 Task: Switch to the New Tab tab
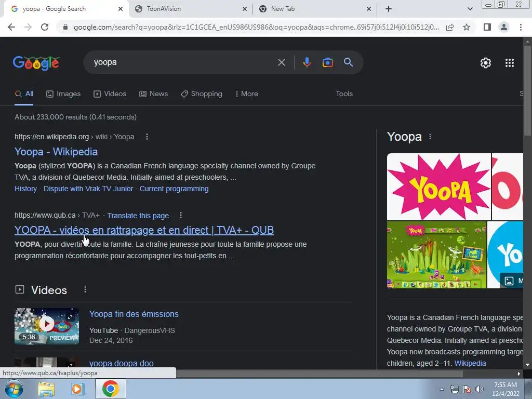point(315,9)
